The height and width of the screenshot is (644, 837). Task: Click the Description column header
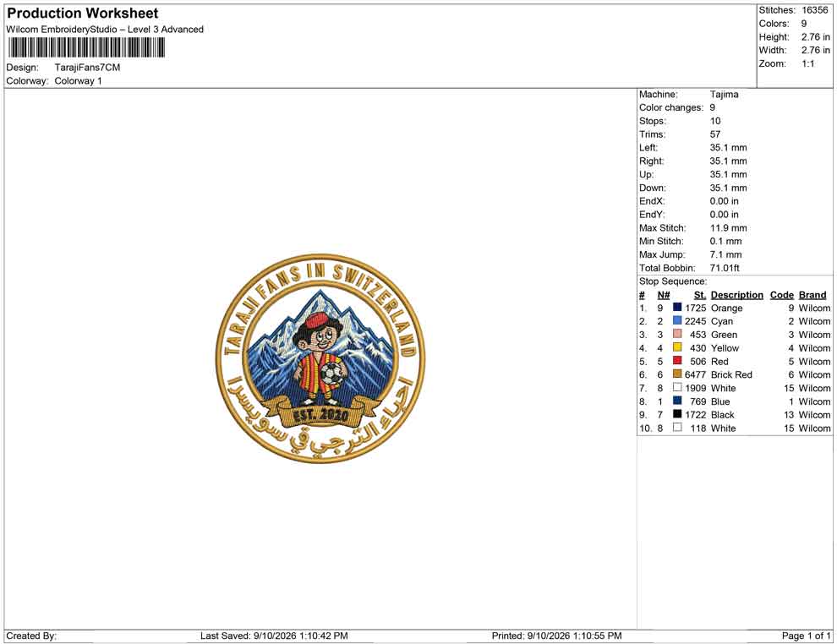pos(736,295)
